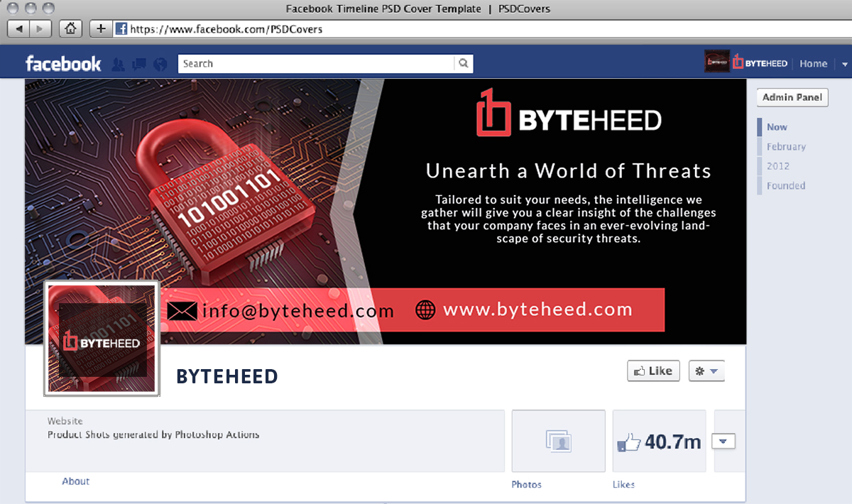Viewport: 852px width, 504px height.
Task: Click info@byteheed.com on the cover
Action: coord(298,311)
